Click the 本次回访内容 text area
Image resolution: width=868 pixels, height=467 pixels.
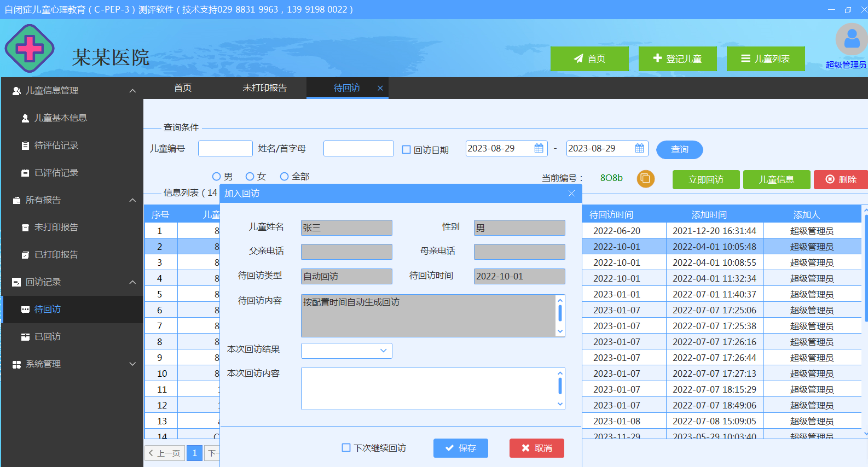coord(428,388)
